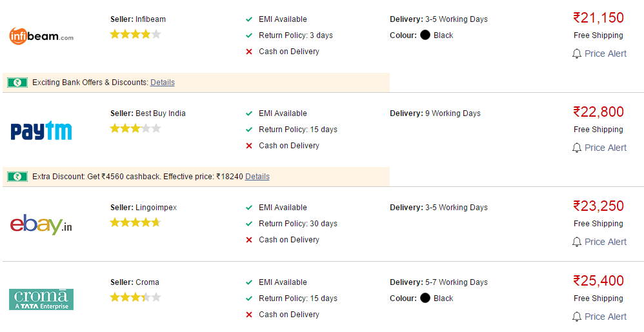Click bell icon for ₹21,150 Price Alert

577,54
